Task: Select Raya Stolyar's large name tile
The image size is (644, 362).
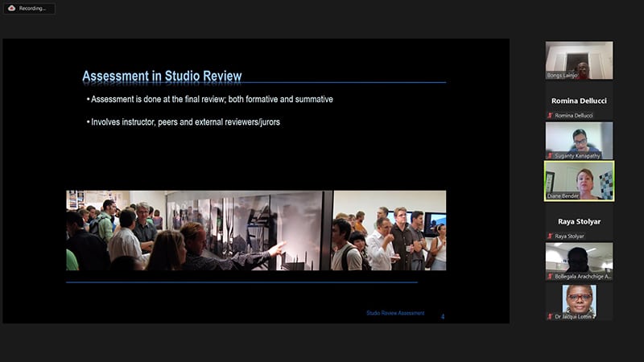Action: coord(579,220)
